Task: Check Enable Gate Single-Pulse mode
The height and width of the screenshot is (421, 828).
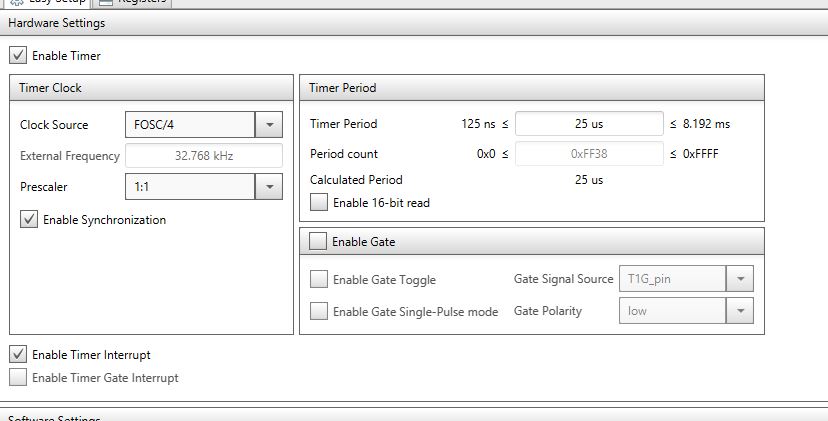Action: click(319, 311)
